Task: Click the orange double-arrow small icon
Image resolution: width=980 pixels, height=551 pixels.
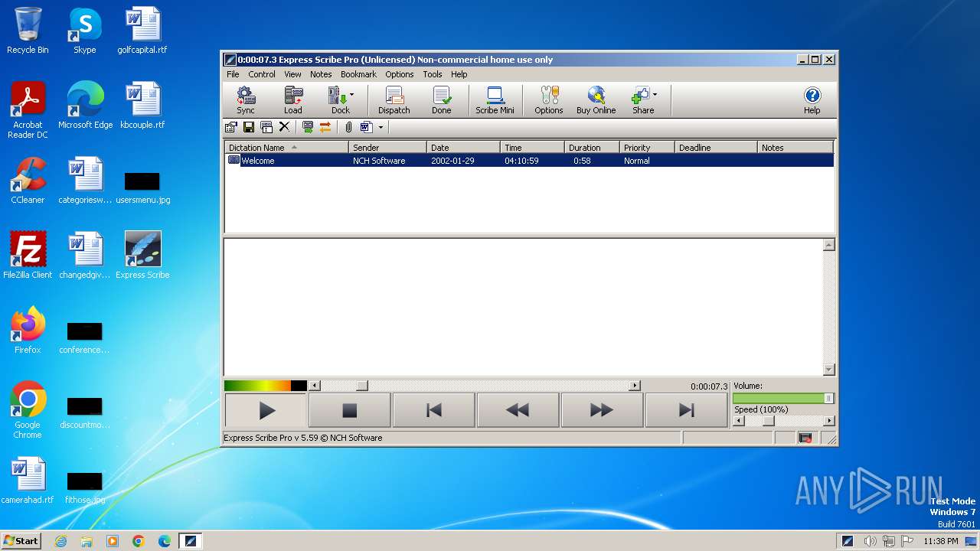Action: coord(325,127)
